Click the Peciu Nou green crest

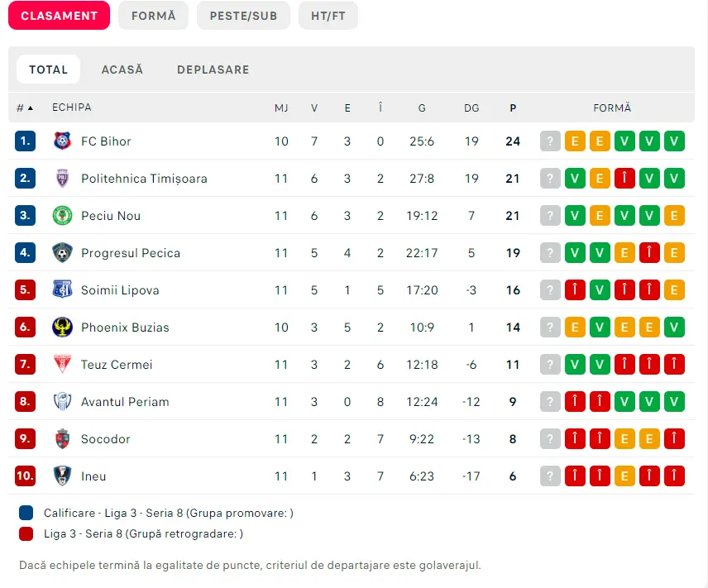tap(62, 216)
